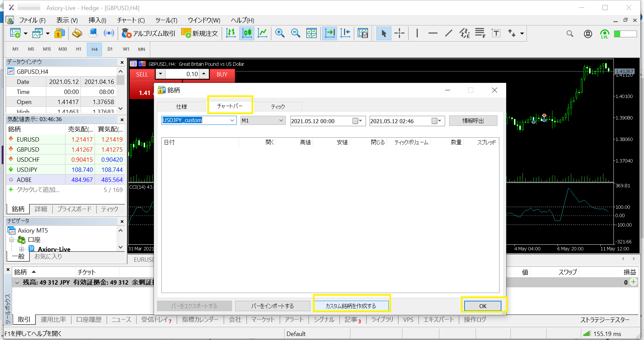The width and height of the screenshot is (644, 340).
Task: Click バーをインポートする button
Action: (x=272, y=306)
